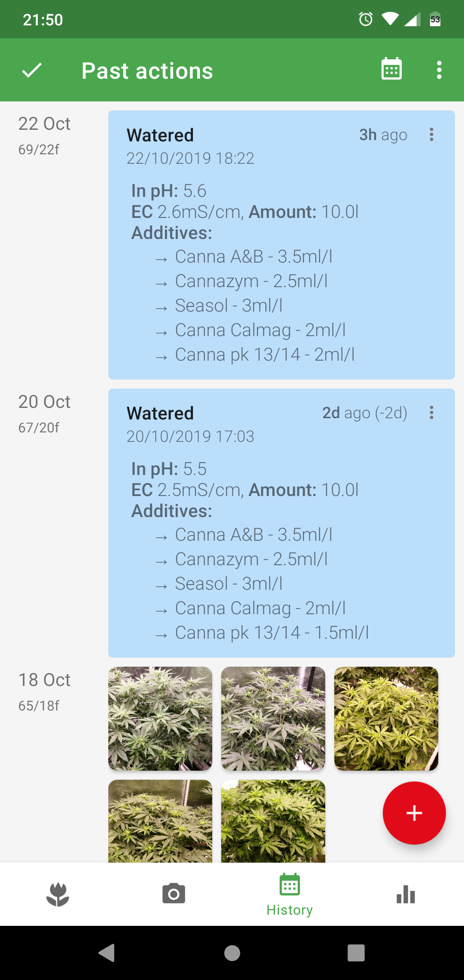Switch to the statistics chart tab

(x=406, y=894)
